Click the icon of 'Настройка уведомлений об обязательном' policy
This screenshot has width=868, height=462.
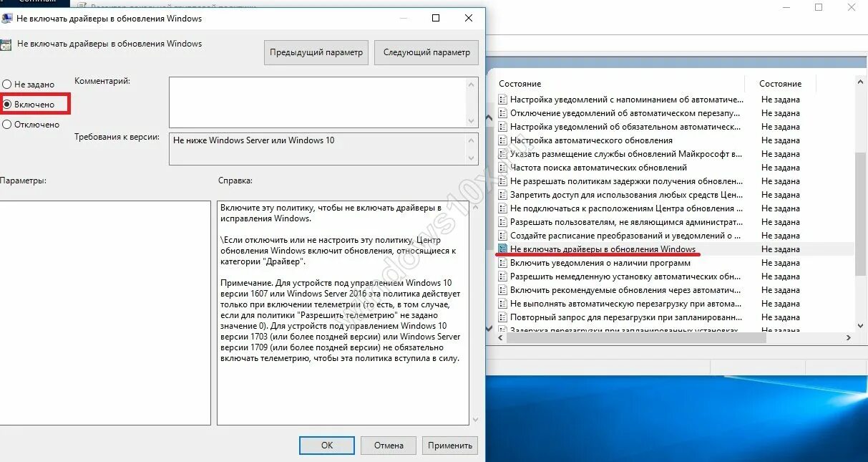coord(502,127)
